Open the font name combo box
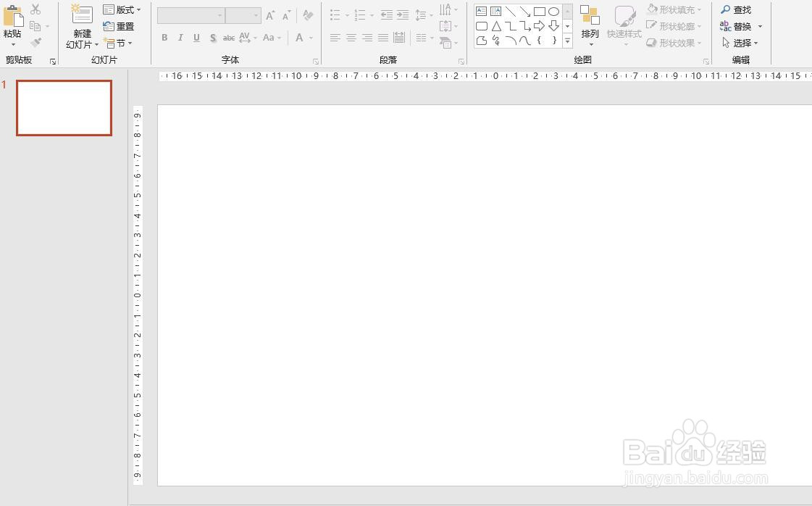 (x=191, y=15)
